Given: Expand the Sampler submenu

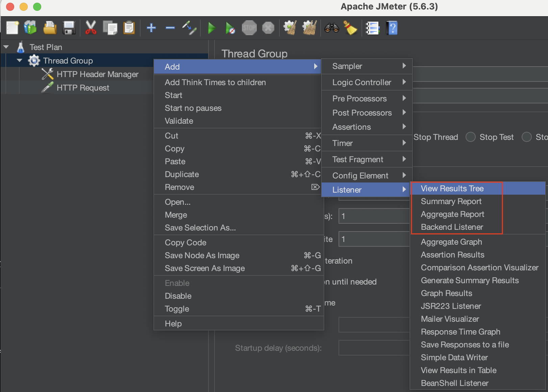Looking at the screenshot, I should 367,66.
